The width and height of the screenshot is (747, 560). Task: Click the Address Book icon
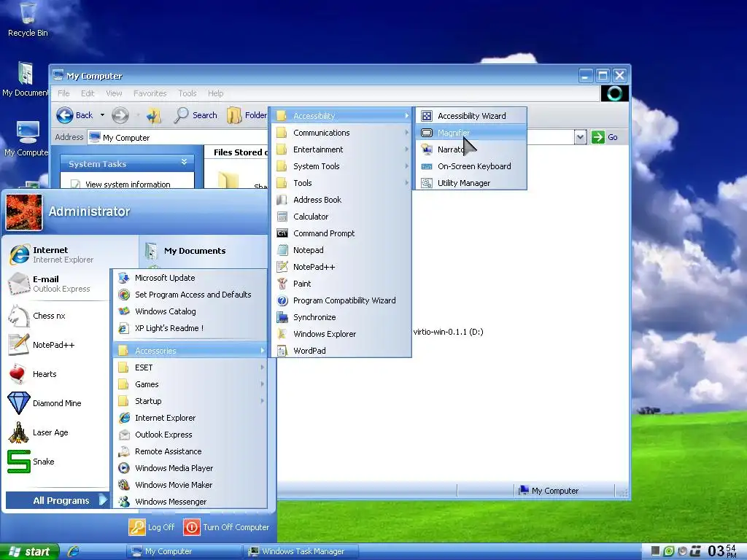pyautogui.click(x=282, y=200)
